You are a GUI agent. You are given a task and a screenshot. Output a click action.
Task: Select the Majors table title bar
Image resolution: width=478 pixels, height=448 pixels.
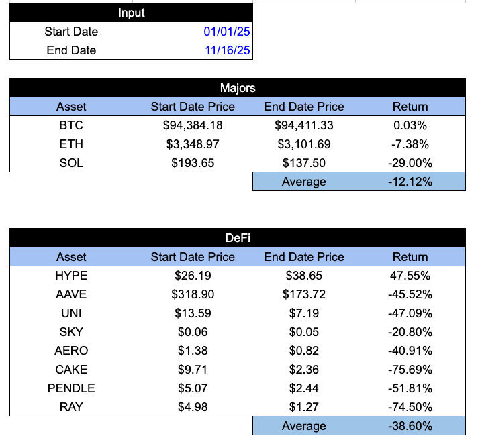tap(238, 88)
